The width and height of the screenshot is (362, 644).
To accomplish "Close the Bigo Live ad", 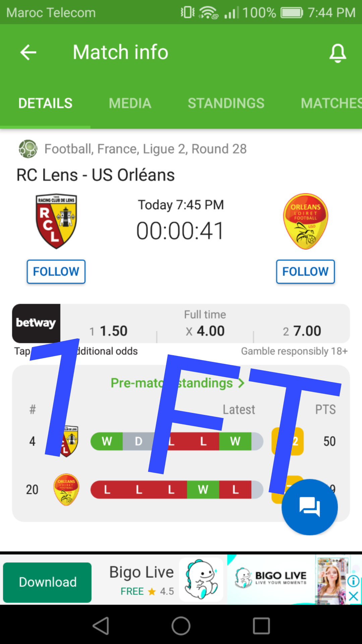I will pyautogui.click(x=354, y=596).
